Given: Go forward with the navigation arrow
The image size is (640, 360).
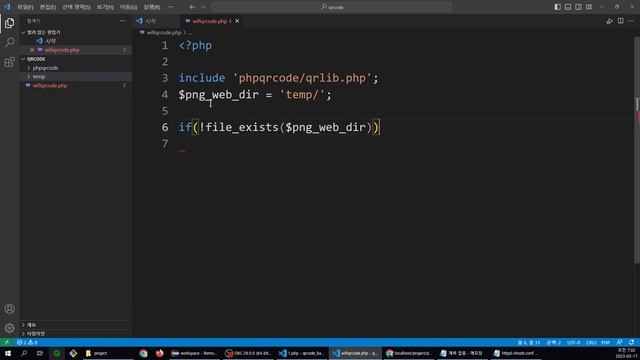Looking at the screenshot, I should [203, 7].
